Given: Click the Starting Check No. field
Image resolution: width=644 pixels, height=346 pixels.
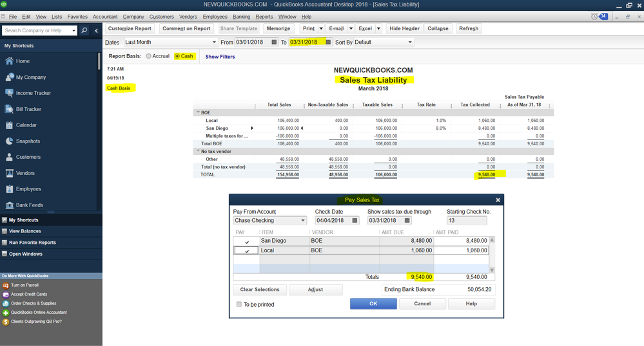Looking at the screenshot, I should pyautogui.click(x=467, y=221).
